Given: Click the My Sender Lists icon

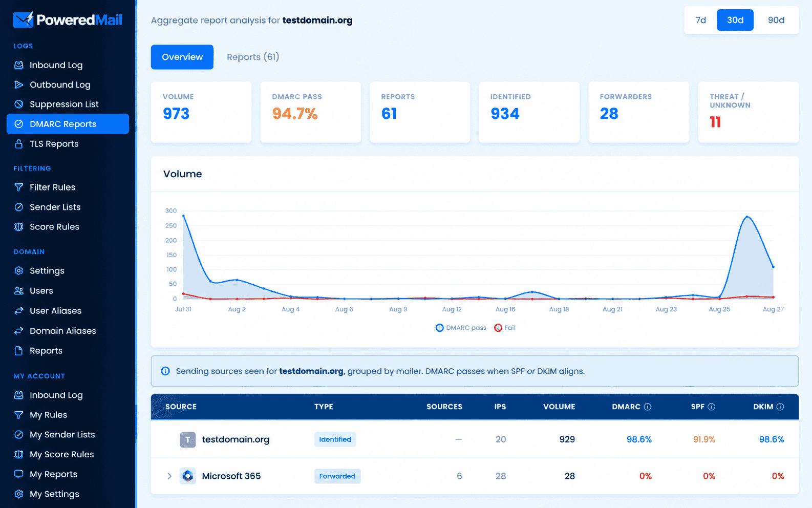Looking at the screenshot, I should [x=19, y=435].
